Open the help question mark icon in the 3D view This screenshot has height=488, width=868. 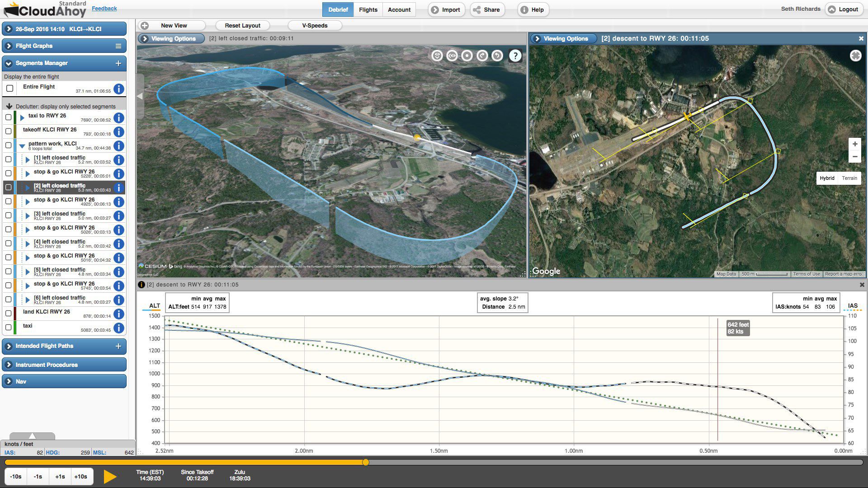[515, 56]
